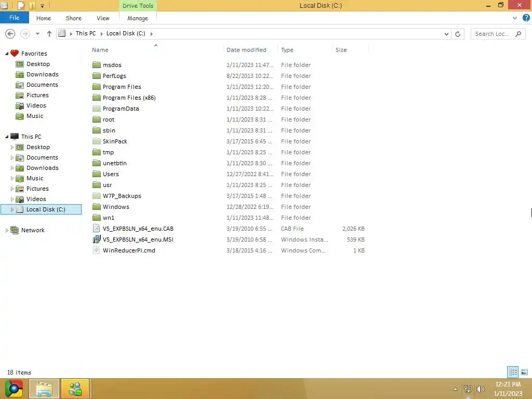The image size is (532, 399).
Task: Open the Manage drive tools tab
Action: pos(138,18)
